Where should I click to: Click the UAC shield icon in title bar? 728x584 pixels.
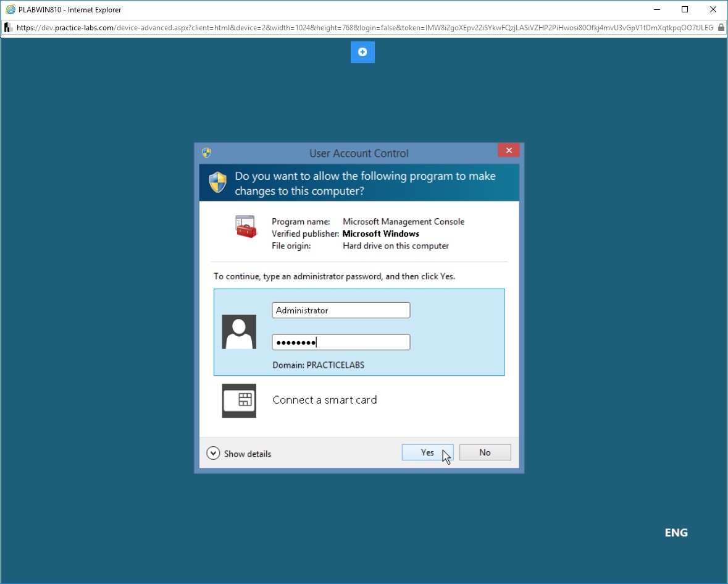[207, 153]
